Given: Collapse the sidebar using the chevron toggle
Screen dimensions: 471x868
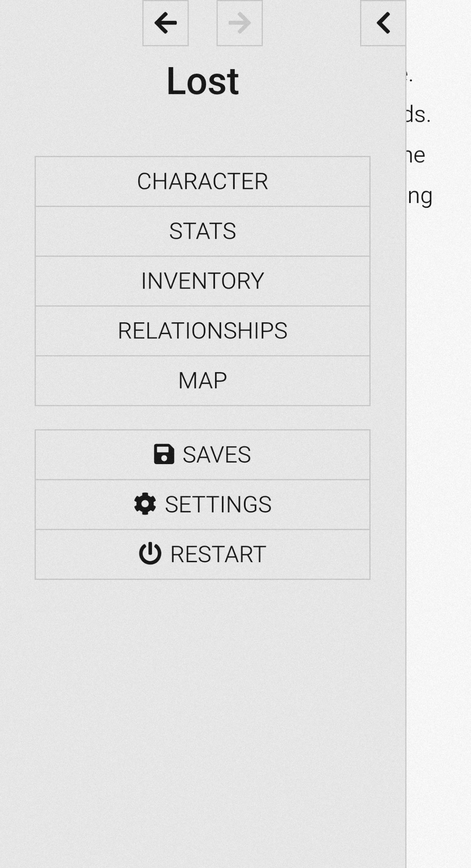Looking at the screenshot, I should pos(383,23).
